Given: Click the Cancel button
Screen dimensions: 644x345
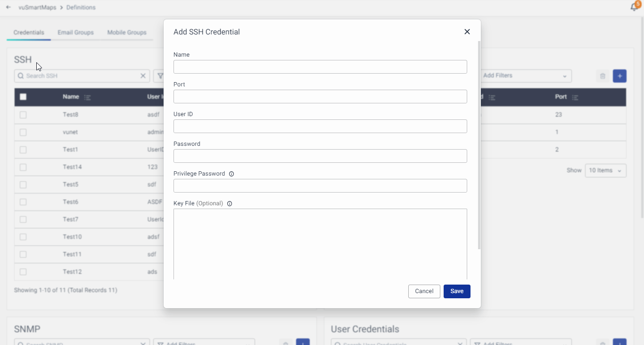Looking at the screenshot, I should click(x=424, y=291).
